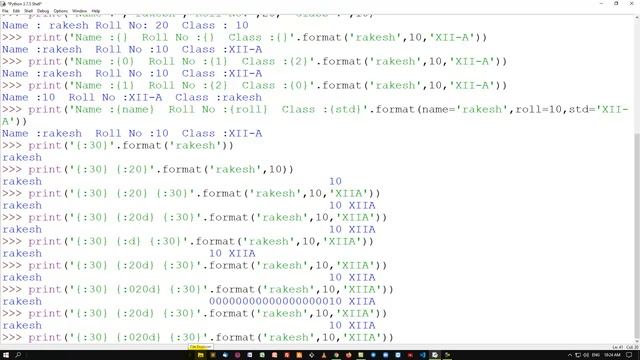
Task: Open the notification center icon
Action: click(x=629, y=355)
